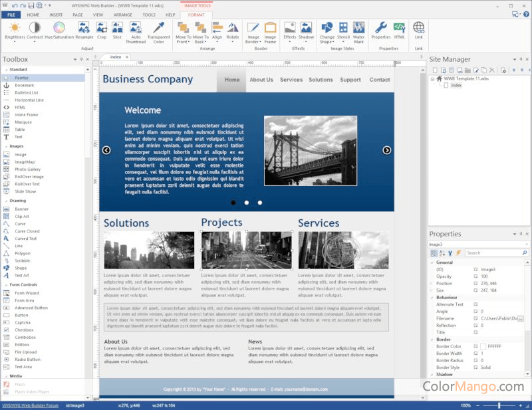The height and width of the screenshot is (410, 532).
Task: Select the Hue/Saturation tool
Action: pos(59,28)
